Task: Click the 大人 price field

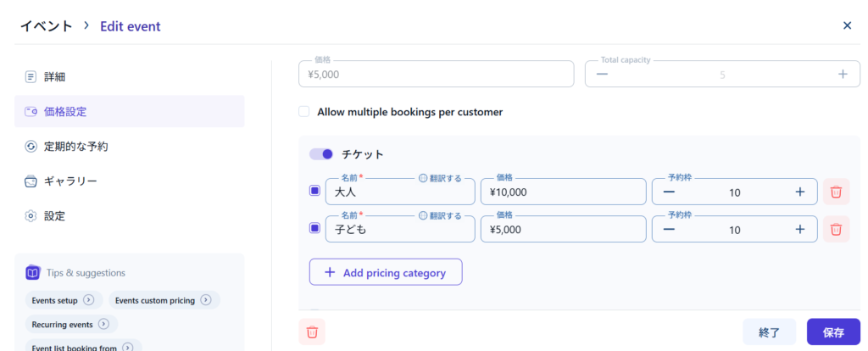Action: [562, 192]
